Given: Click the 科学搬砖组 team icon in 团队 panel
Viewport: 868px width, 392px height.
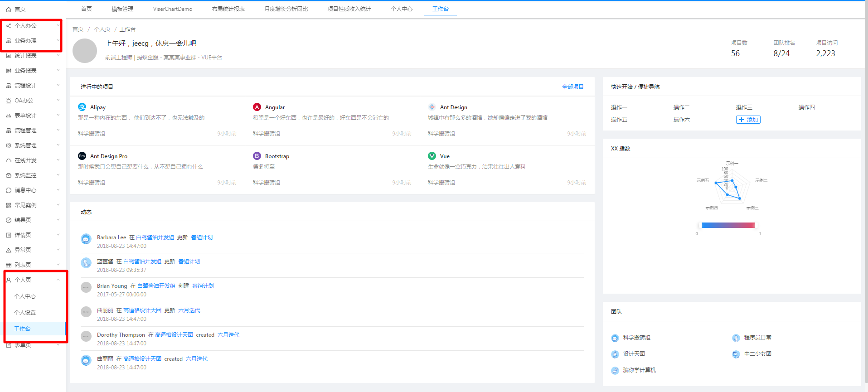Looking at the screenshot, I should (615, 338).
